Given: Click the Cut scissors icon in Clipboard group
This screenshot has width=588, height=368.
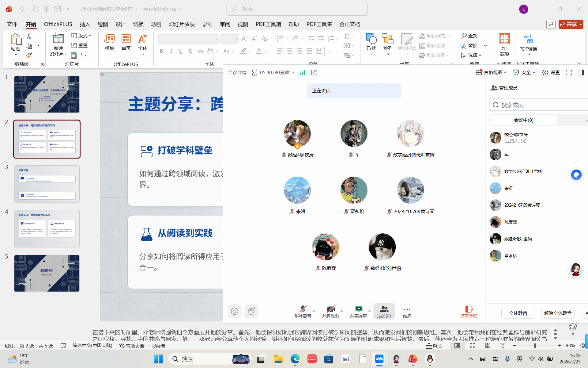Looking at the screenshot, I should tap(29, 36).
